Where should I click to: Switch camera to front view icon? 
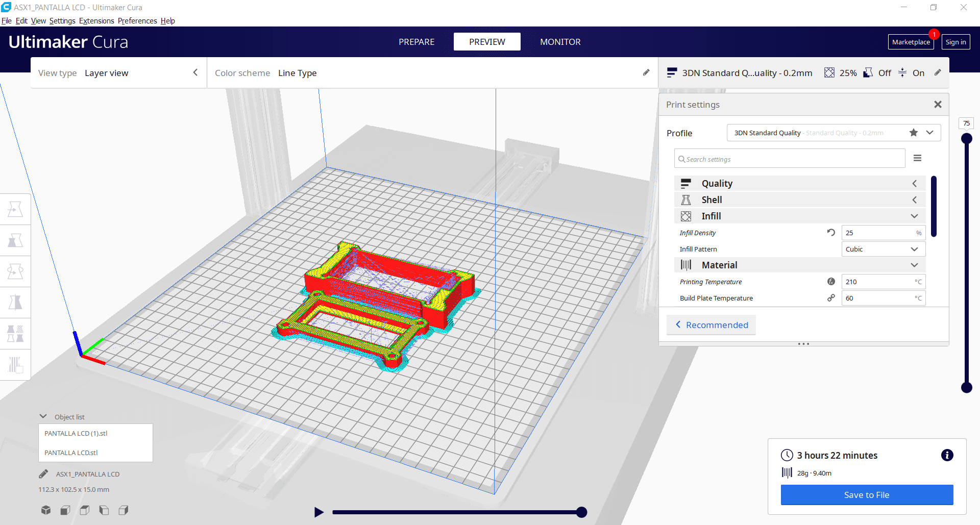pos(65,510)
